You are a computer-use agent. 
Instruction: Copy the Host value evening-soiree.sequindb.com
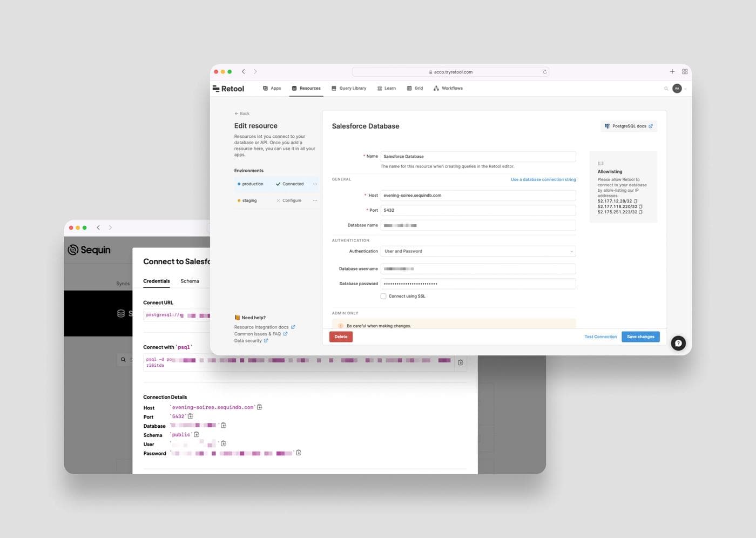[x=260, y=407]
